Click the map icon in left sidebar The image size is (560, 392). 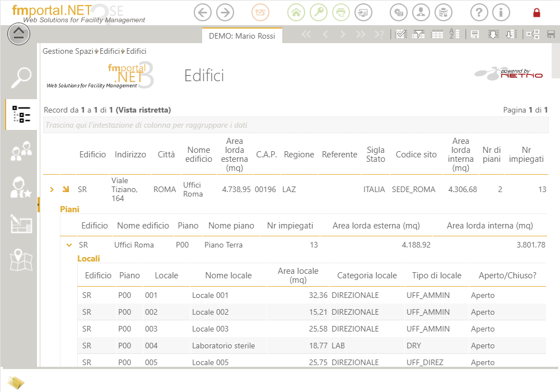pos(21,259)
